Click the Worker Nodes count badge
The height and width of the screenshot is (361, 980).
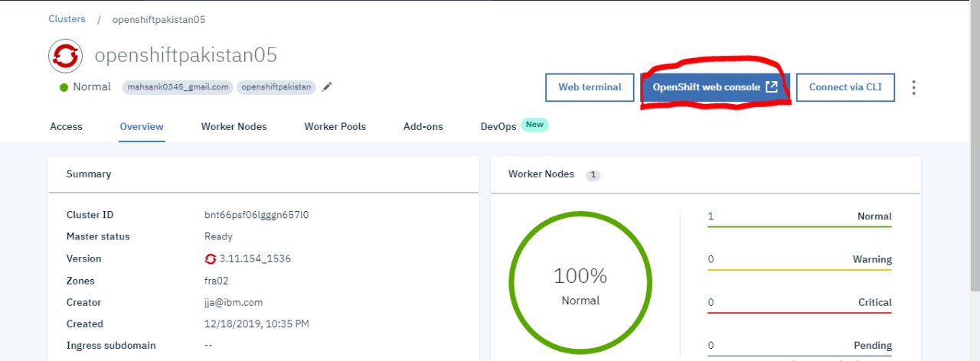tap(593, 175)
